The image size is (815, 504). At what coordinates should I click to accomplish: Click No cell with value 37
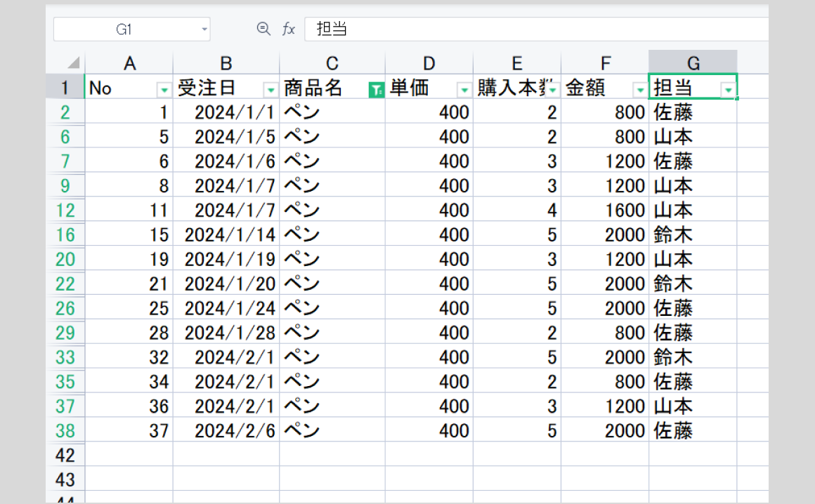tap(129, 430)
